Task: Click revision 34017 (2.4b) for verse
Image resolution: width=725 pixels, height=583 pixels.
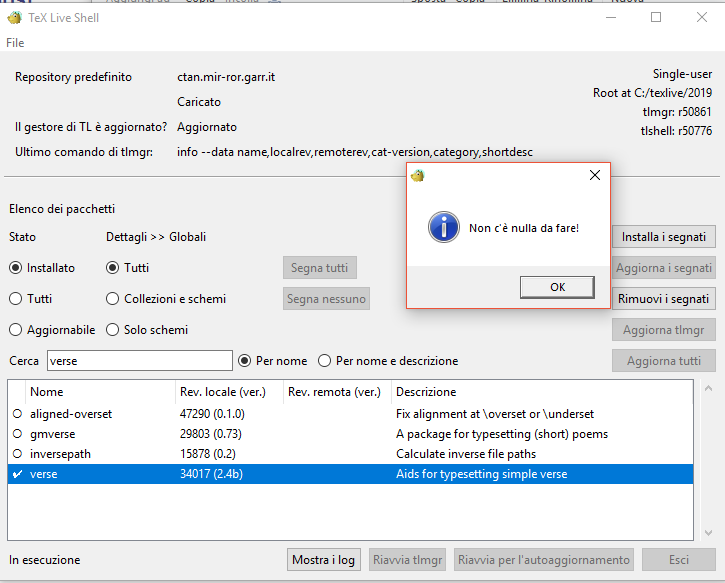Action: [x=211, y=474]
